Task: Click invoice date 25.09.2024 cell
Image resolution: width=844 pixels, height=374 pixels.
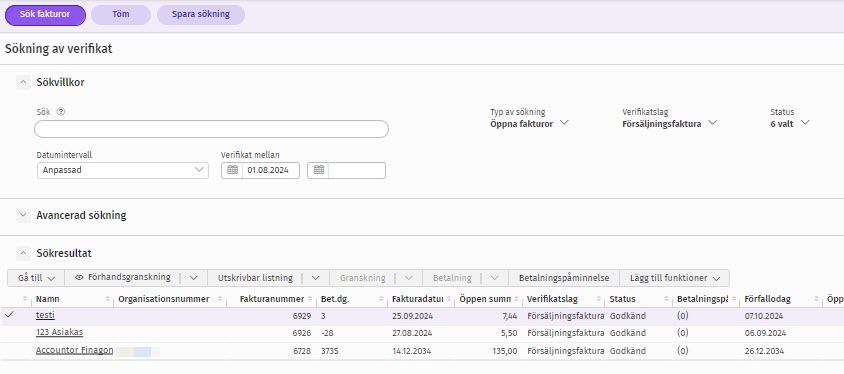Action: tap(412, 316)
